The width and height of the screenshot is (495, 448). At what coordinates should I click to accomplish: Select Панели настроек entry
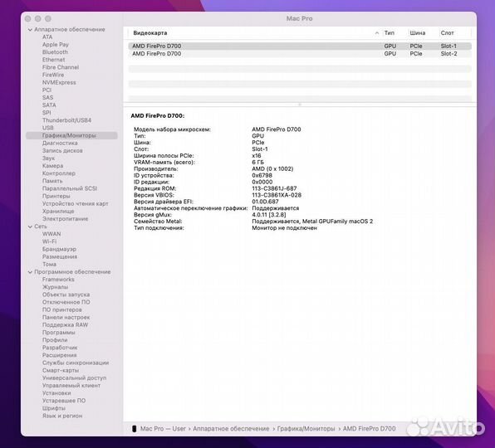(x=66, y=317)
